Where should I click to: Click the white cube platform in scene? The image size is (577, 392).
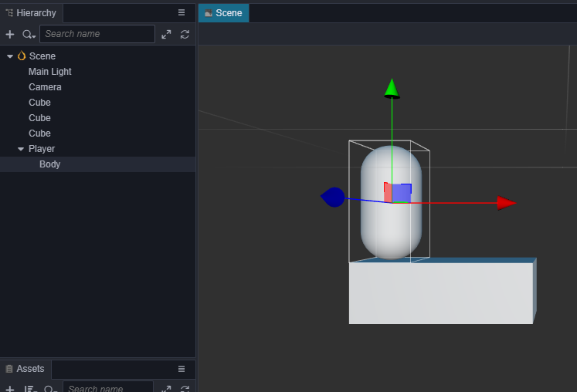tap(441, 293)
